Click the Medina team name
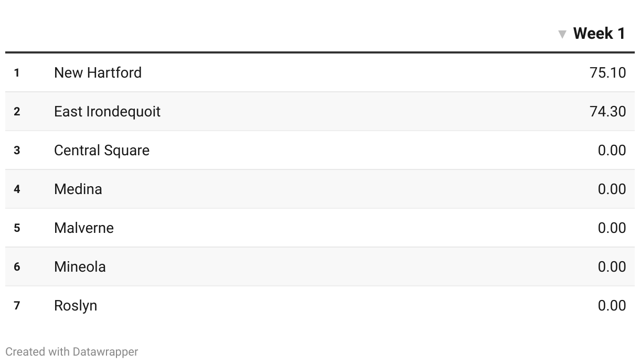 (78, 189)
